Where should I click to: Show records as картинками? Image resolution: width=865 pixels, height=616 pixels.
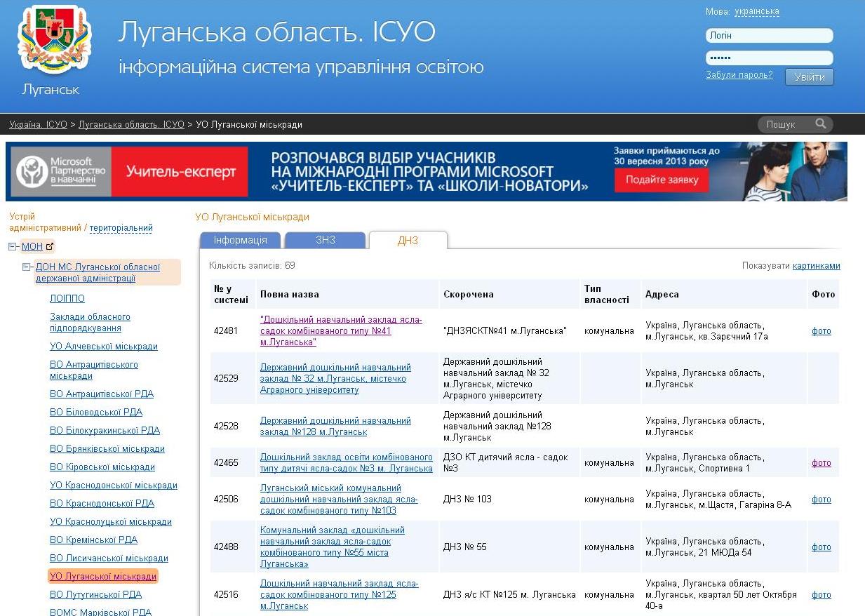pos(816,266)
